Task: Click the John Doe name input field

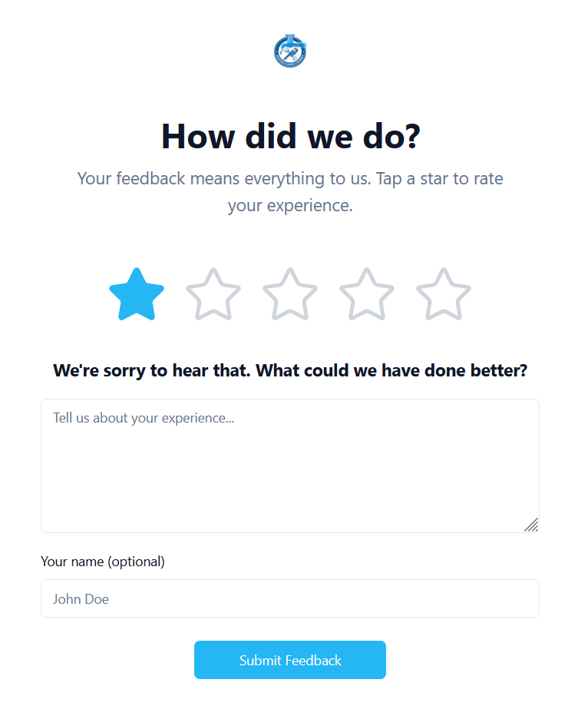Action: [x=290, y=598]
